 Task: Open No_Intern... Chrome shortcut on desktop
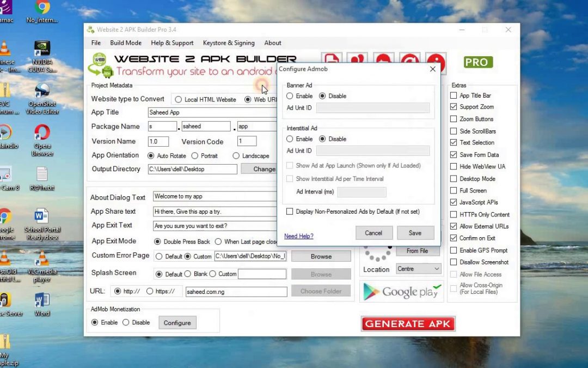(42, 12)
